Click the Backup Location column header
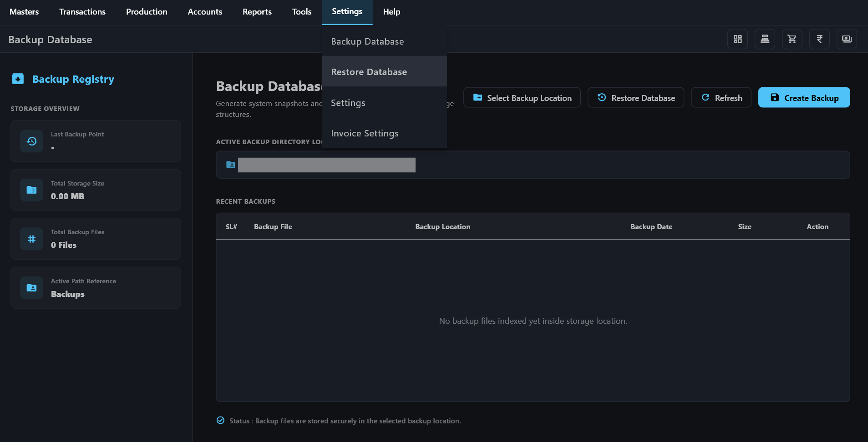Image resolution: width=868 pixels, height=442 pixels. [x=443, y=227]
